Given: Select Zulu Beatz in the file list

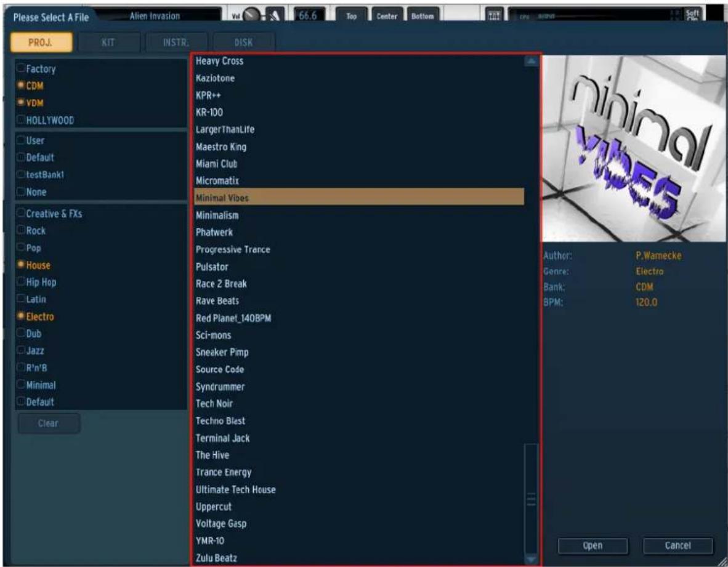Looking at the screenshot, I should point(359,558).
